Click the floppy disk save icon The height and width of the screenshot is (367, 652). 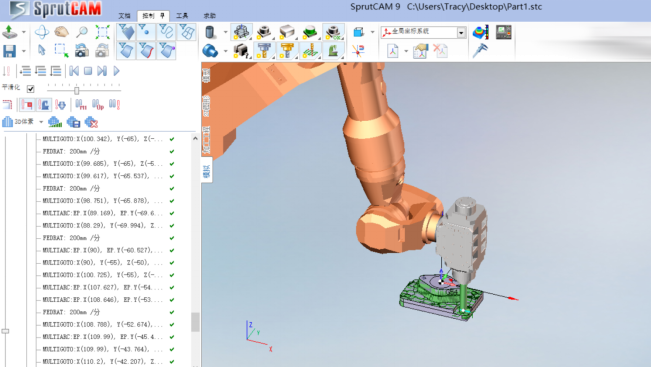point(9,51)
